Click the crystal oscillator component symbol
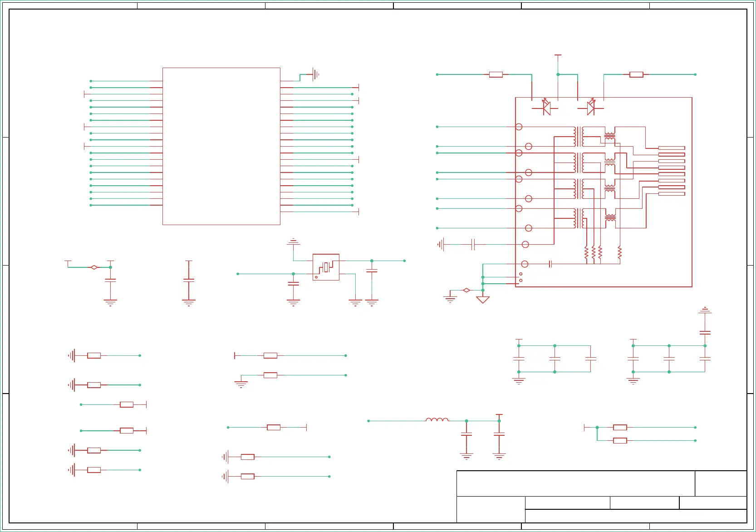Image resolution: width=756 pixels, height=532 pixels. coord(326,267)
